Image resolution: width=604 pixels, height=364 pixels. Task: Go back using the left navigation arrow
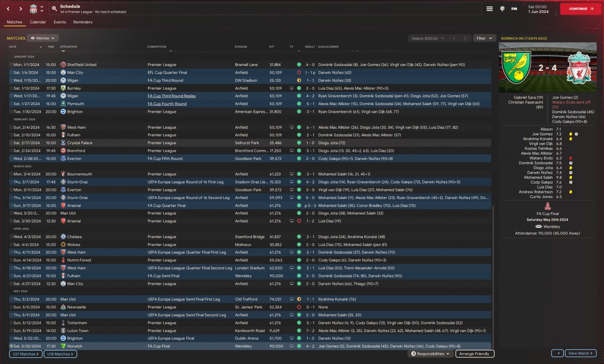pos(8,8)
